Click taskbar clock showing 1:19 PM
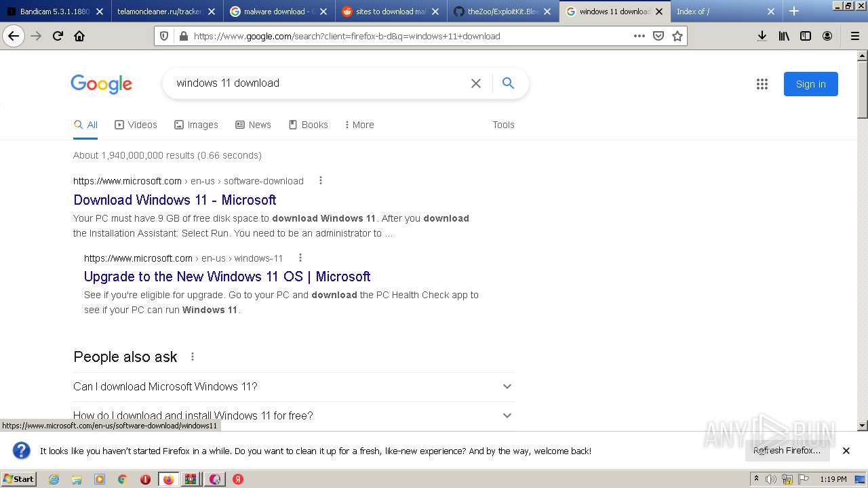 (833, 479)
